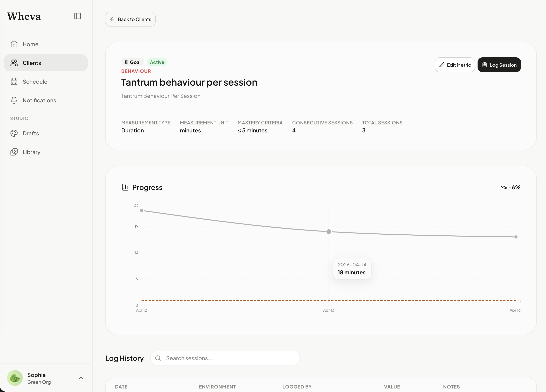Click the Active status badge
The height and width of the screenshot is (392, 546).
click(157, 62)
